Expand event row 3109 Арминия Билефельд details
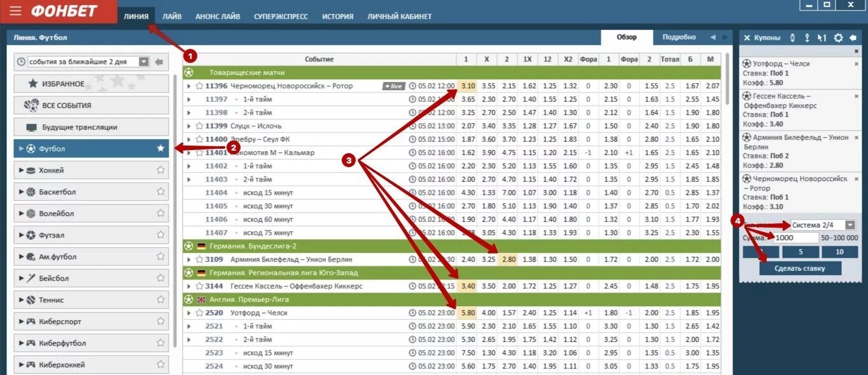The width and height of the screenshot is (868, 375). (189, 259)
